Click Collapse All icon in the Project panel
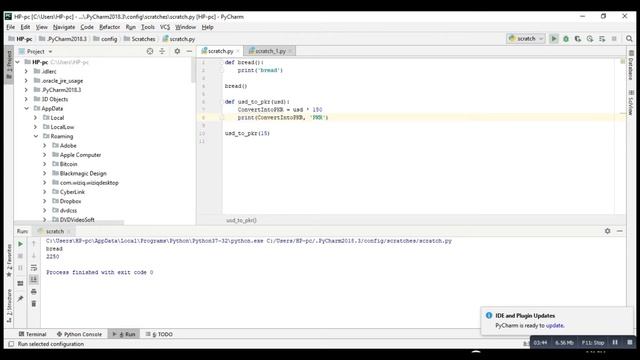 point(162,51)
